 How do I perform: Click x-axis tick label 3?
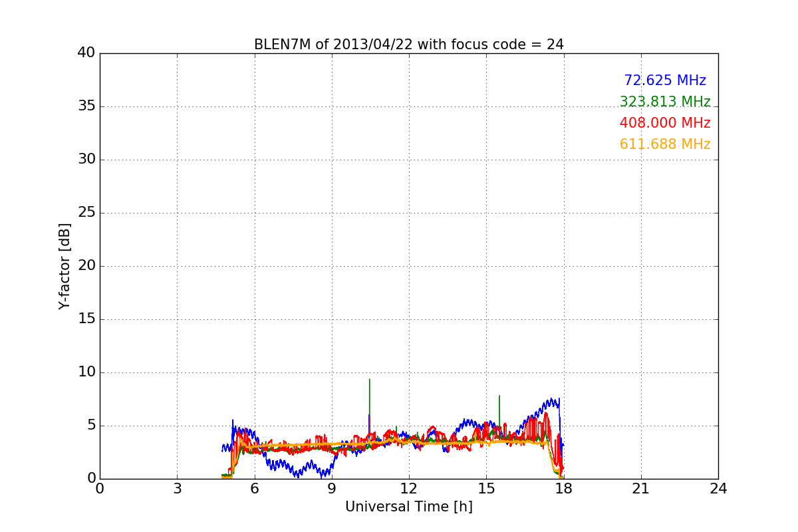pos(177,489)
